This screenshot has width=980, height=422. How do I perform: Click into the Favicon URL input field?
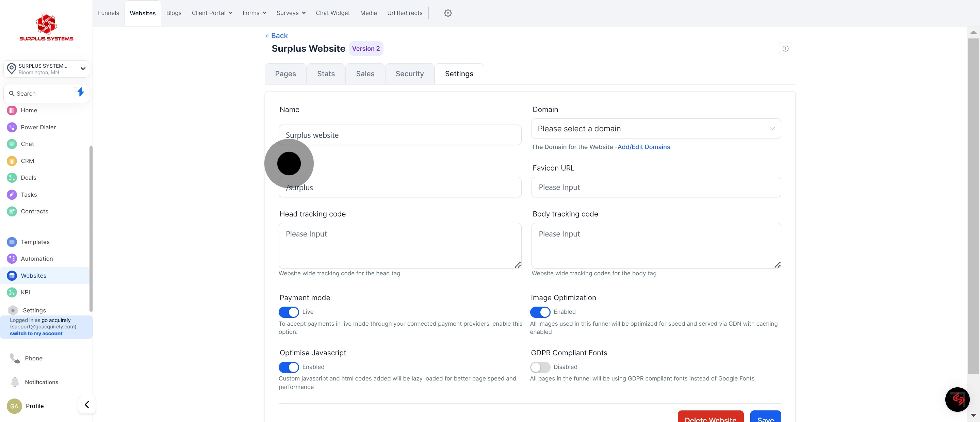[x=655, y=187]
